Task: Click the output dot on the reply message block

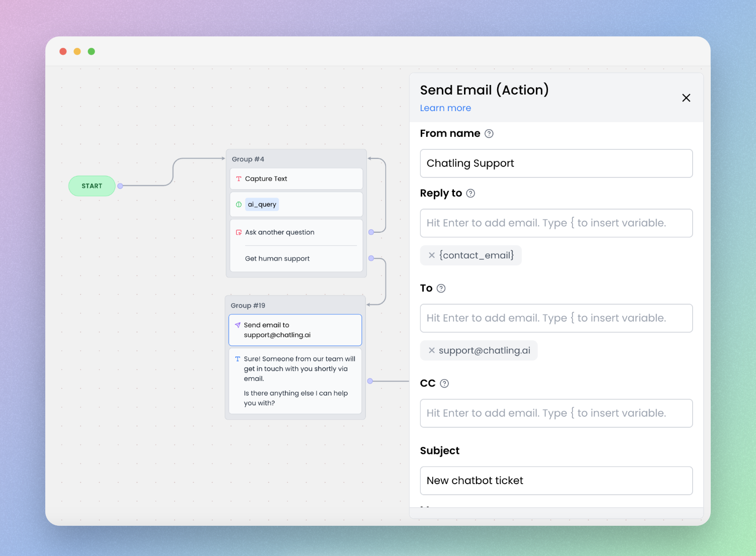Action: tap(370, 381)
